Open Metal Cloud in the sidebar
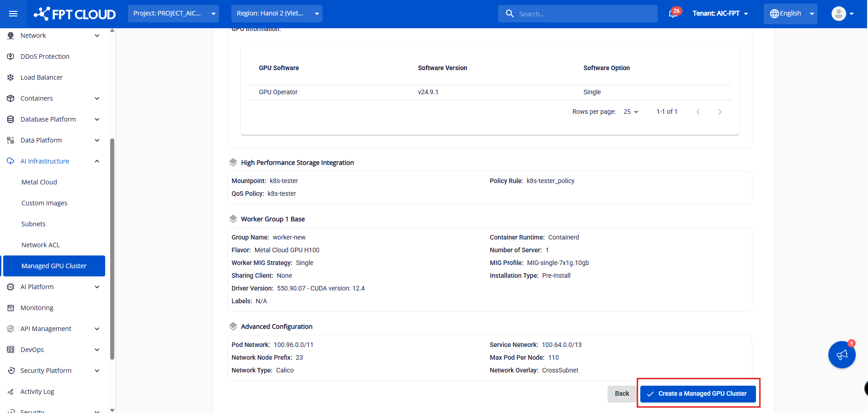Screen dimensions: 868x413 coord(39,182)
